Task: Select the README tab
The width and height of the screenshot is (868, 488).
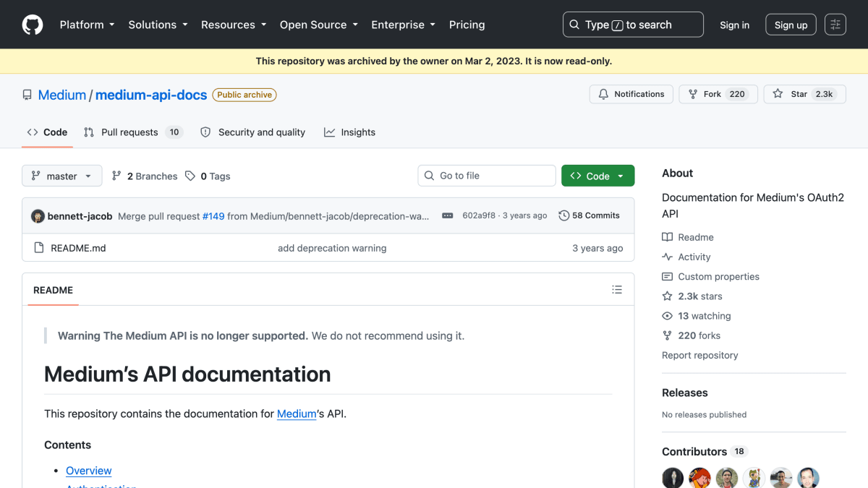Action: pyautogui.click(x=53, y=290)
